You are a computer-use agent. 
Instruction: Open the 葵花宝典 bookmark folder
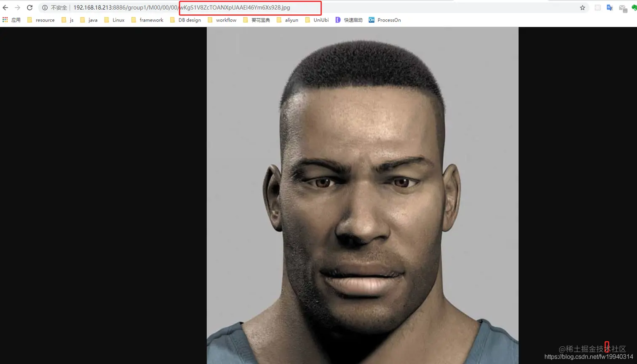[x=257, y=20]
